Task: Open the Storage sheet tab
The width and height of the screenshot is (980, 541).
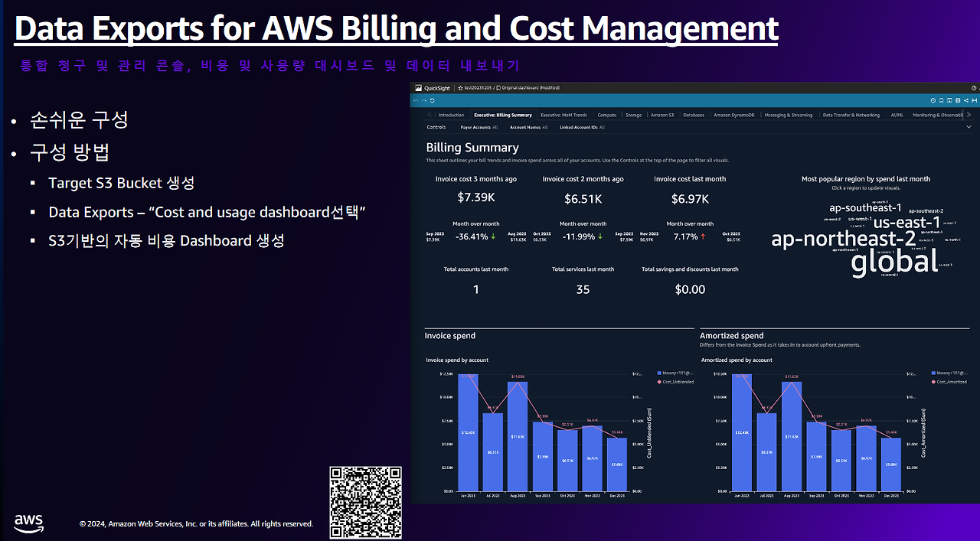Action: point(633,115)
